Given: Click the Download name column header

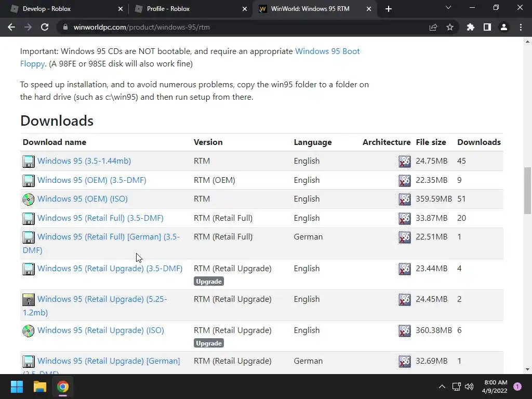Looking at the screenshot, I should (x=54, y=142).
